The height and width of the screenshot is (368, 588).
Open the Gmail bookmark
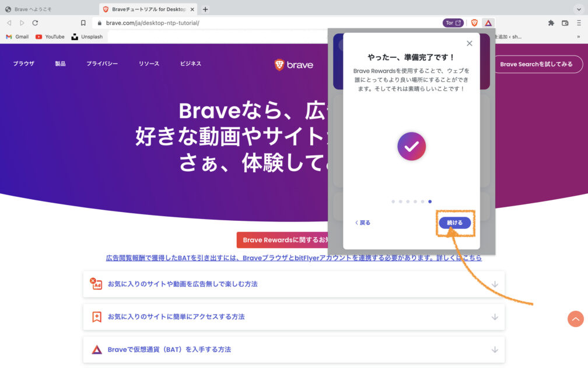pyautogui.click(x=17, y=36)
